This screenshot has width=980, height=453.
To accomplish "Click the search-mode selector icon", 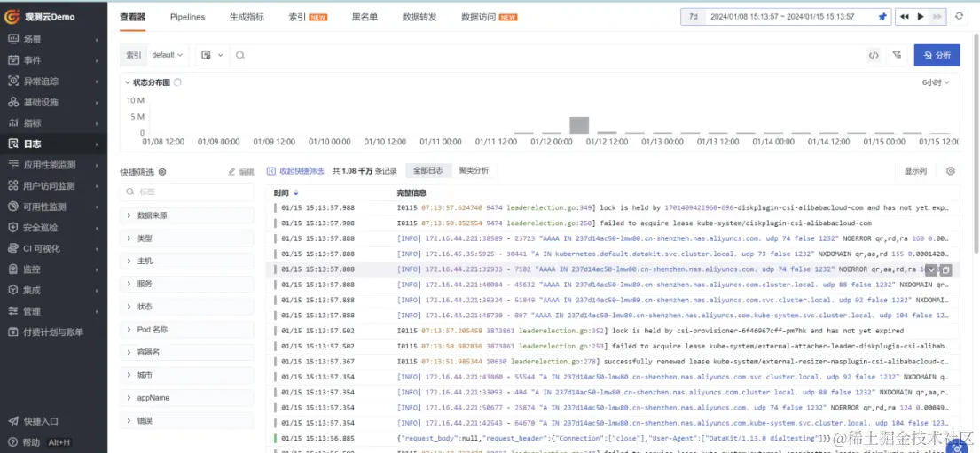I will point(212,55).
